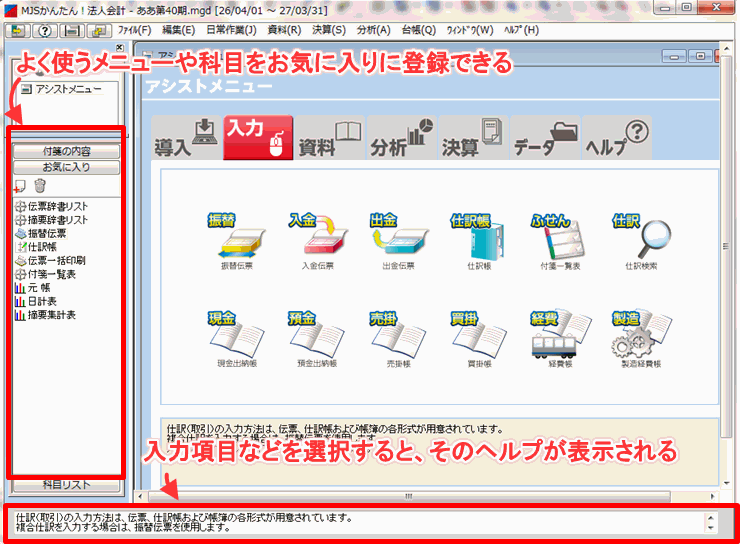Select 伝票一括印刷 in favorites list

coord(50,261)
